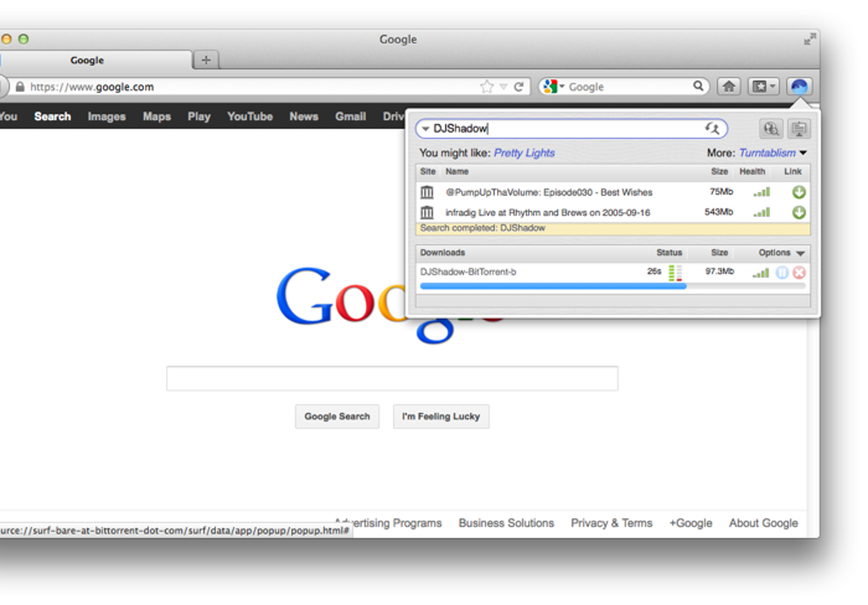Select '@PumpUpThaVolume: Episode030 - Best Wishes'

tap(549, 192)
